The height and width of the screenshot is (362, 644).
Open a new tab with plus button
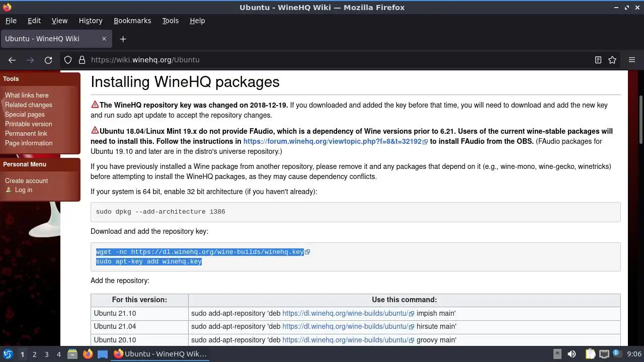(x=123, y=39)
